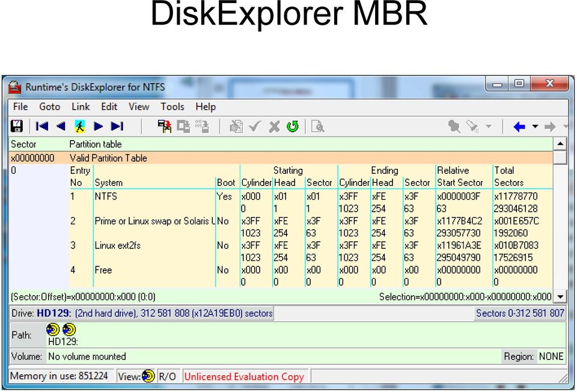Click the grey forward arrow icon
The image size is (577, 392).
click(550, 127)
